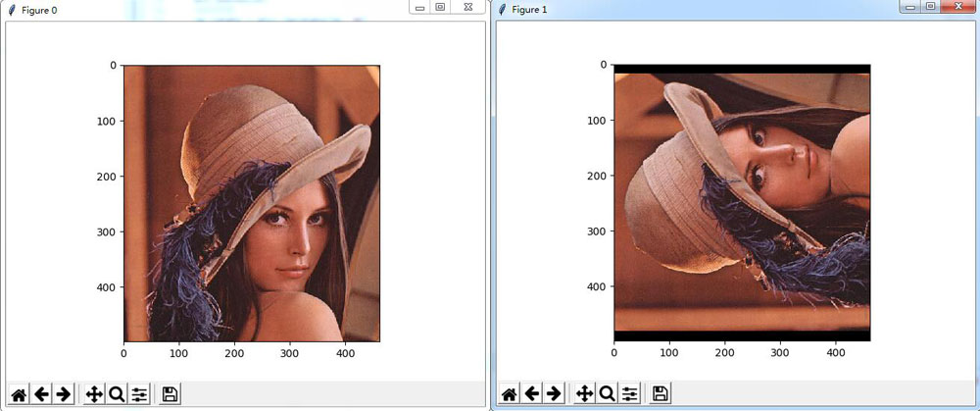Minimize the Figure 1 window

[910, 7]
